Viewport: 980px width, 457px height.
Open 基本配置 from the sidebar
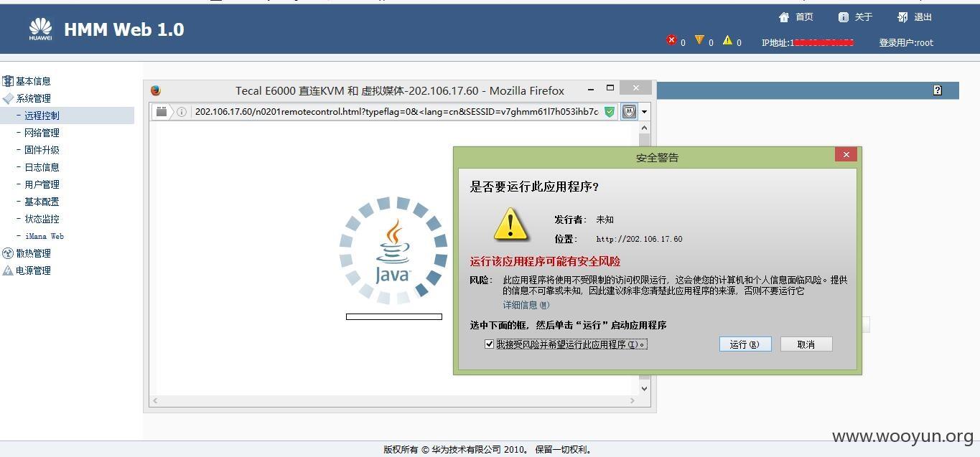point(42,202)
